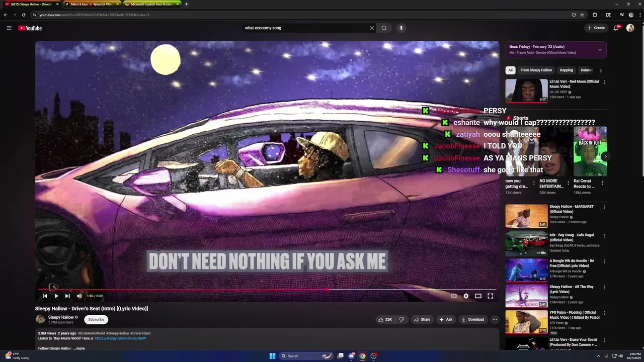Open more actions ellipsis under the video
Viewport: 644px width, 362px height.
(x=495, y=319)
